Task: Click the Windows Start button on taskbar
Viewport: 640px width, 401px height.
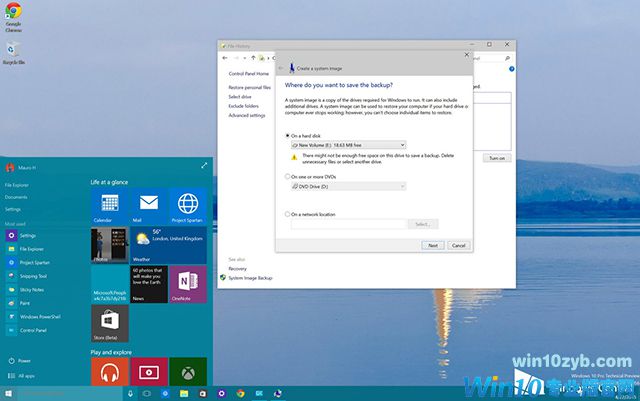Action: [8, 394]
